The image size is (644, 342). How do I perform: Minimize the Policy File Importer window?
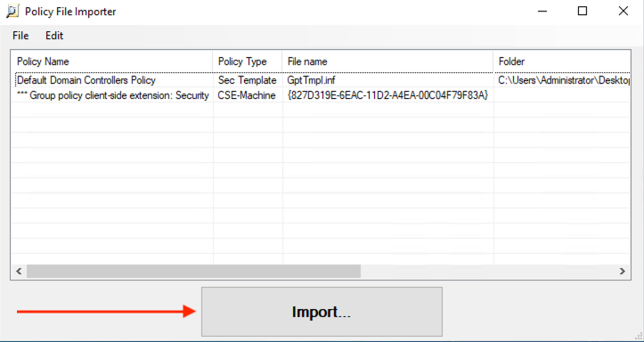pyautogui.click(x=543, y=12)
